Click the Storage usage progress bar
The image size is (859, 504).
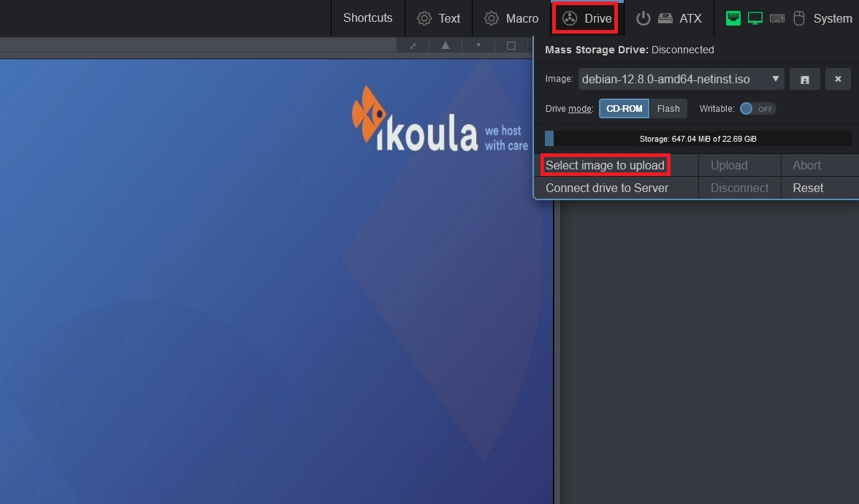click(698, 139)
